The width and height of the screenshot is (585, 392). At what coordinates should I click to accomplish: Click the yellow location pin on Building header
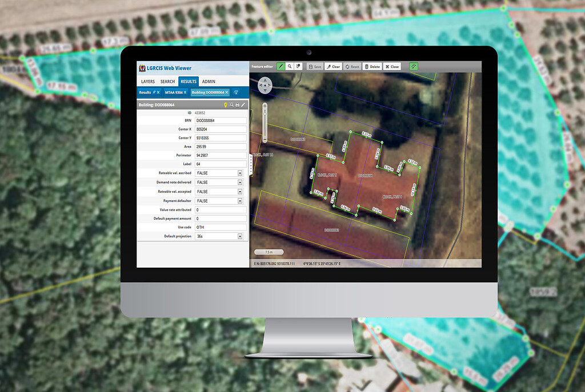click(x=226, y=105)
